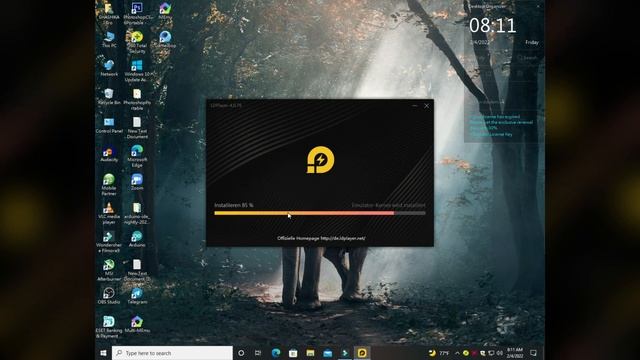Open the weather 77°F taskbar widget
Viewport: 640px width, 360px height.
[439, 353]
